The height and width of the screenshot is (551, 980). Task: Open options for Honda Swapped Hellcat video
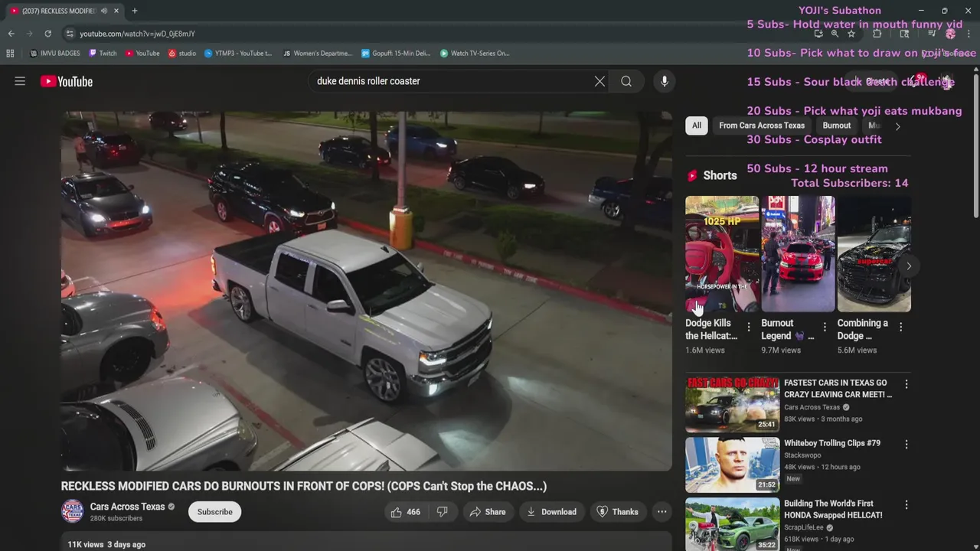[906, 505]
